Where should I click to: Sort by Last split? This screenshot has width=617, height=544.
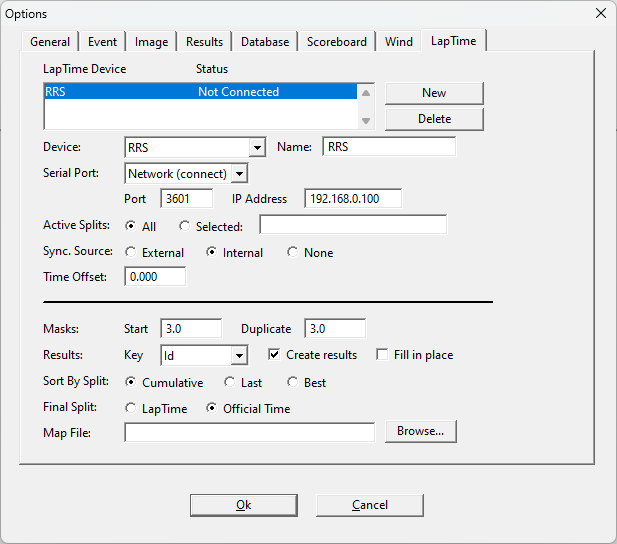tap(243, 382)
